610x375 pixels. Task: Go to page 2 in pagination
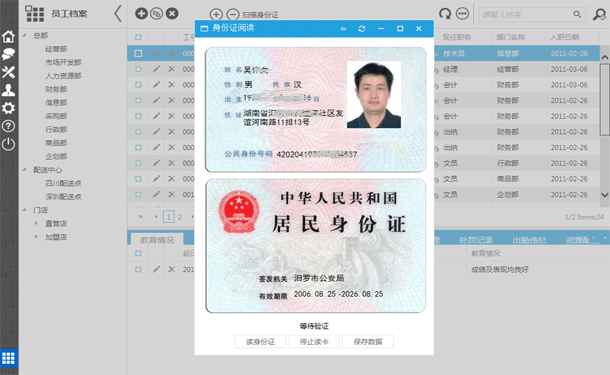coord(180,217)
